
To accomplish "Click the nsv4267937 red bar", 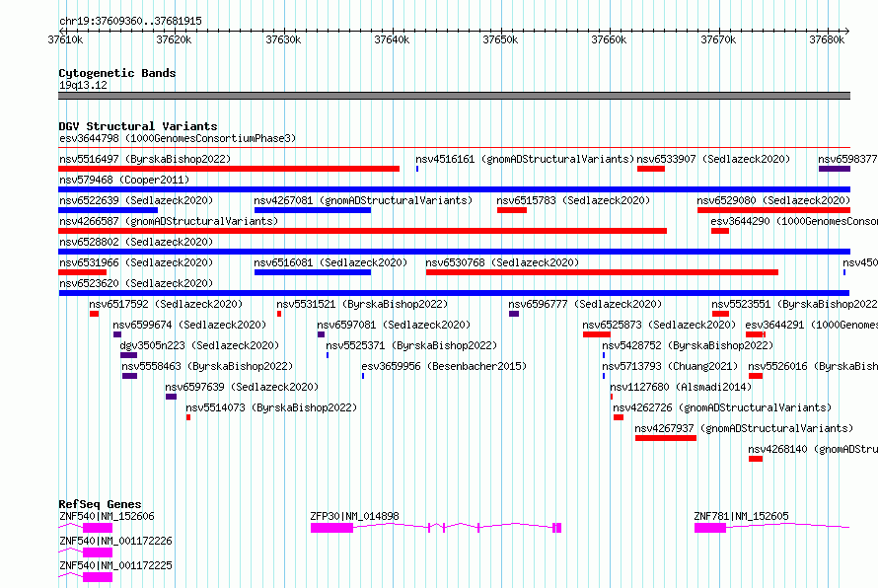I will coord(666,438).
